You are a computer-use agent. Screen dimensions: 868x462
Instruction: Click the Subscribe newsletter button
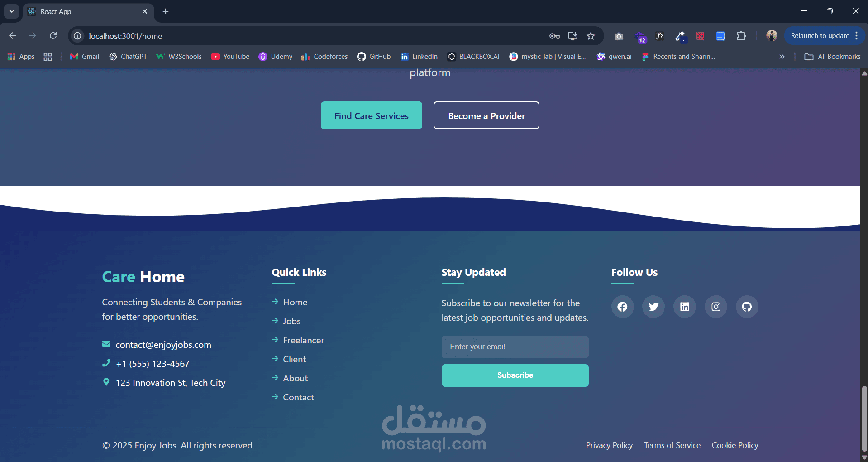click(515, 375)
